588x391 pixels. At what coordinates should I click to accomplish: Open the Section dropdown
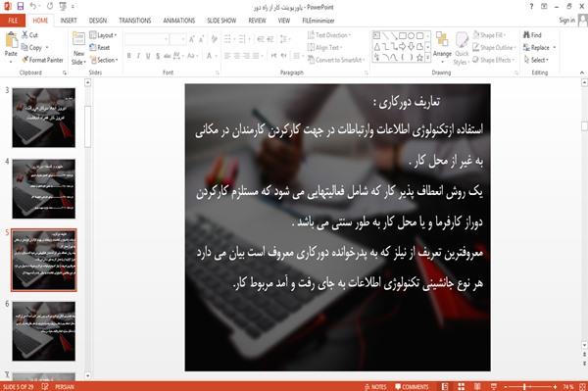point(104,60)
